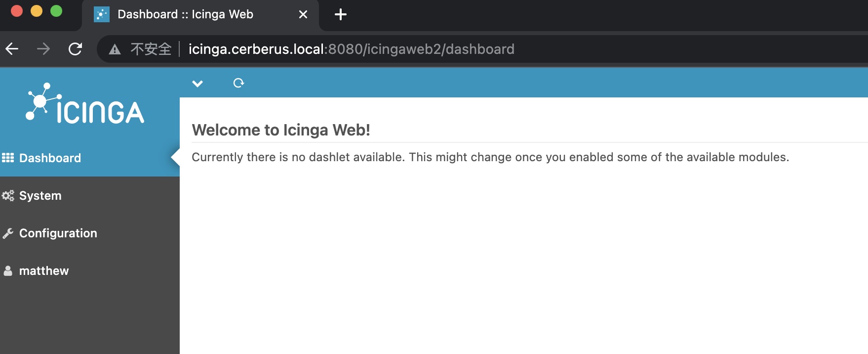The image size is (868, 354).
Task: Open the Configuration menu item
Action: coord(90,233)
